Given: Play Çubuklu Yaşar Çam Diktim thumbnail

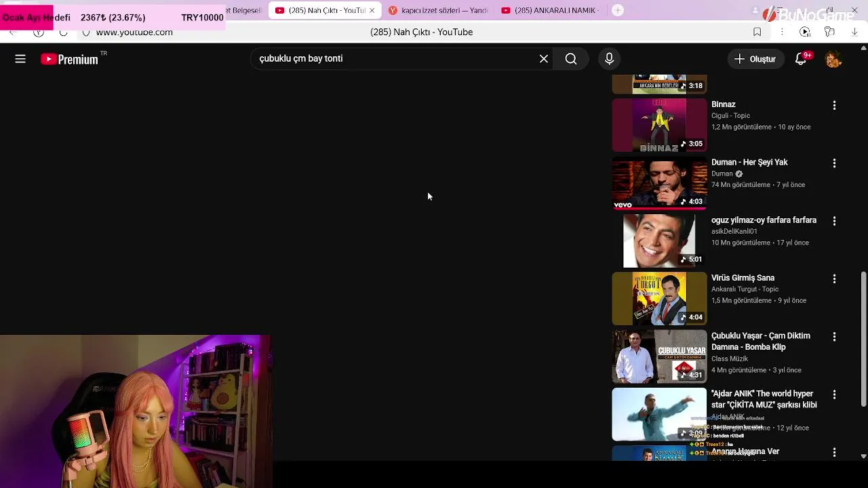Looking at the screenshot, I should tap(659, 357).
